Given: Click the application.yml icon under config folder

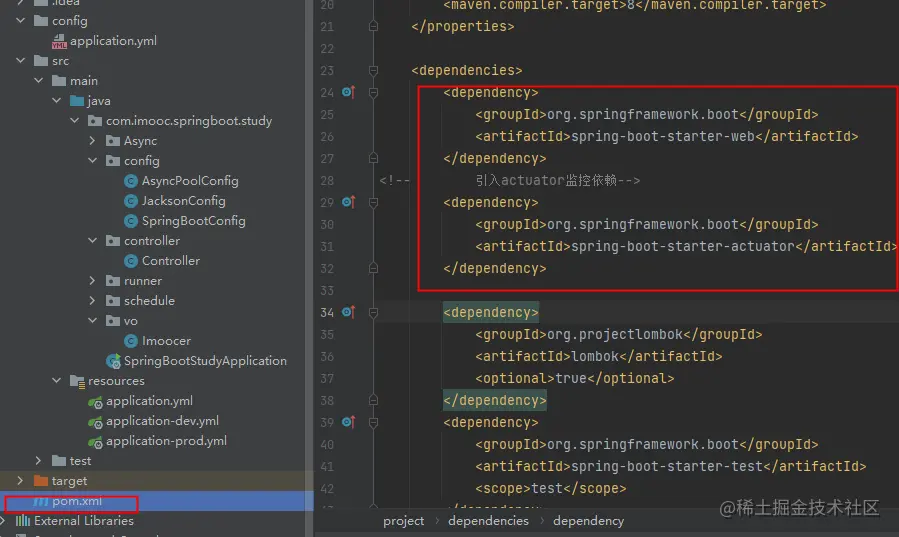Looking at the screenshot, I should [59, 41].
